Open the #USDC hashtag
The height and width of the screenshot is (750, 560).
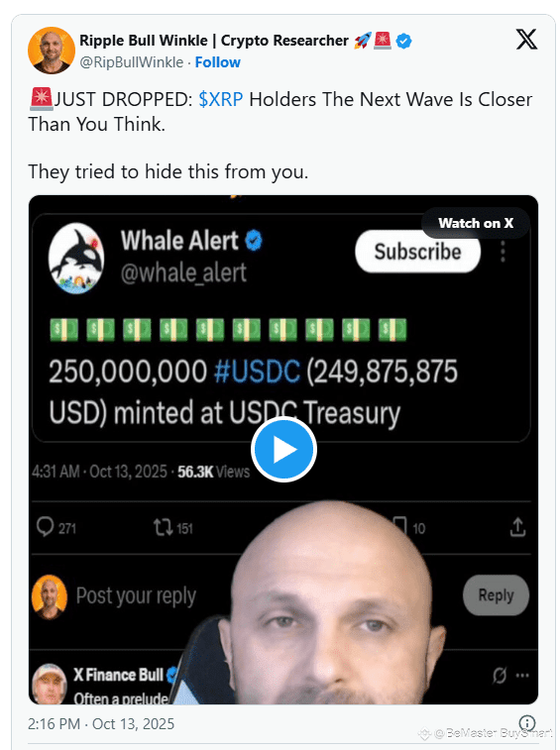click(x=258, y=372)
